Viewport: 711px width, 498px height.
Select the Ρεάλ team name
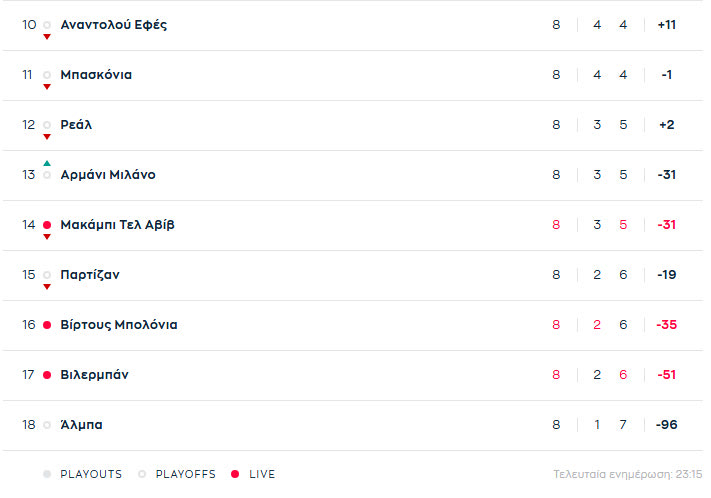[77, 125]
